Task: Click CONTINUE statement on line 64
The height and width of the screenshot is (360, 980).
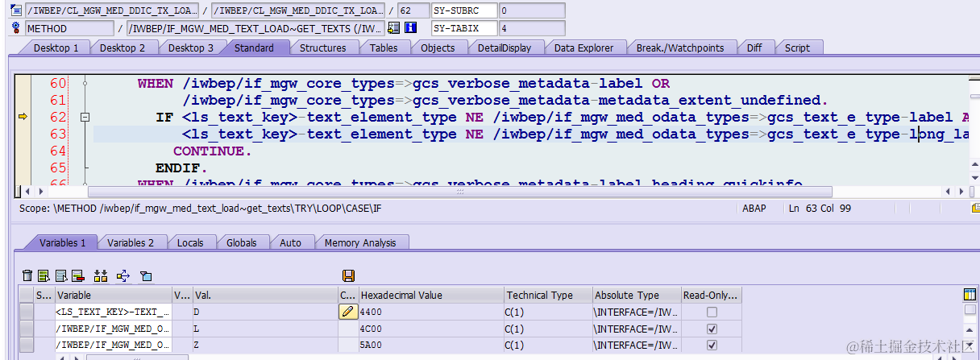Action: pyautogui.click(x=212, y=151)
